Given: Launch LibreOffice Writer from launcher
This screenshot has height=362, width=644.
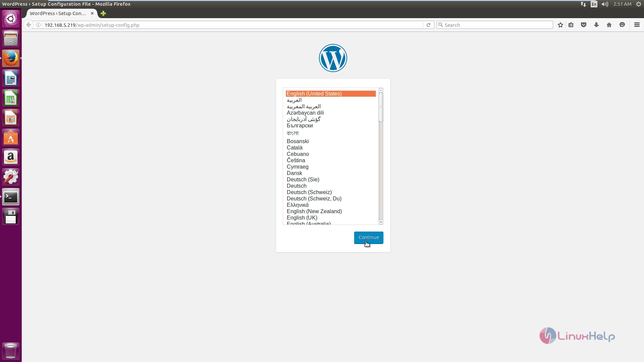Looking at the screenshot, I should point(11,78).
